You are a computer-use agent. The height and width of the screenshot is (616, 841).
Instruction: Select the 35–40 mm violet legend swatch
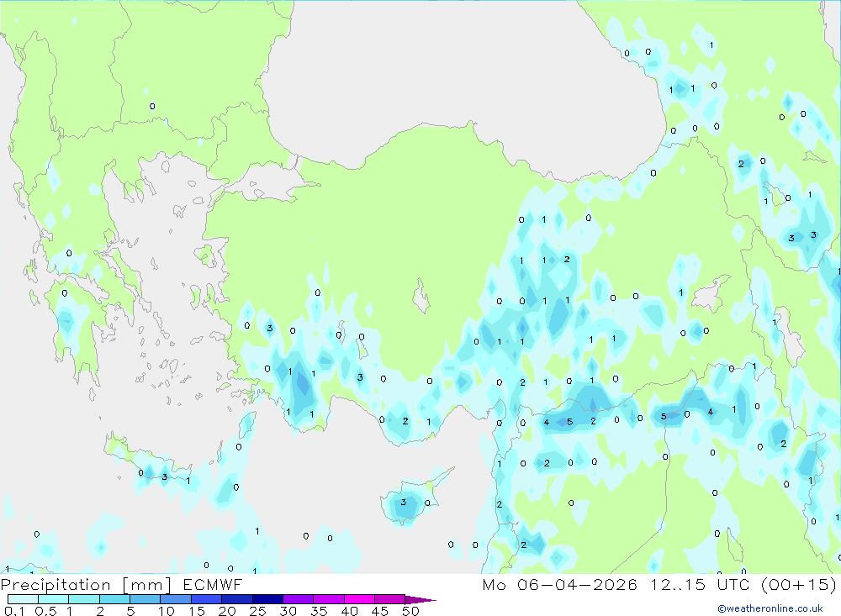[329, 599]
